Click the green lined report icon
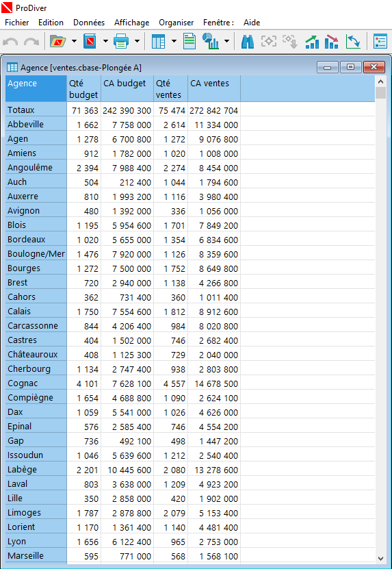 tap(190, 41)
